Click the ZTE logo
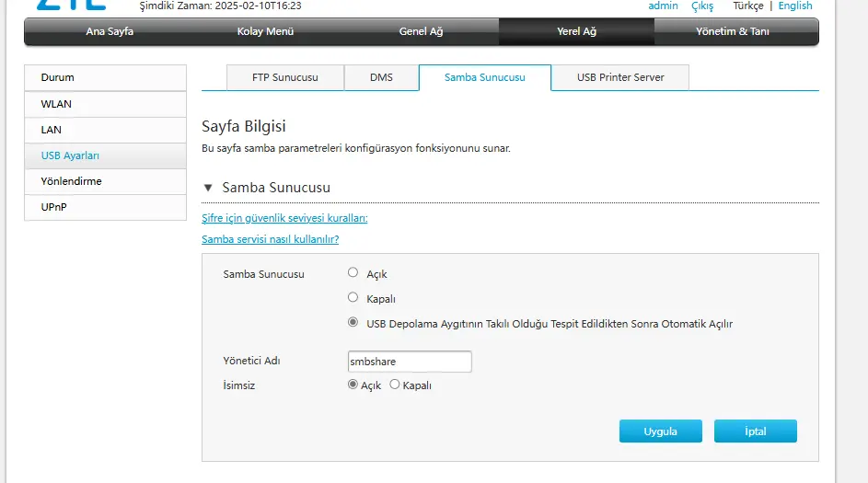This screenshot has width=868, height=483. tap(71, 5)
